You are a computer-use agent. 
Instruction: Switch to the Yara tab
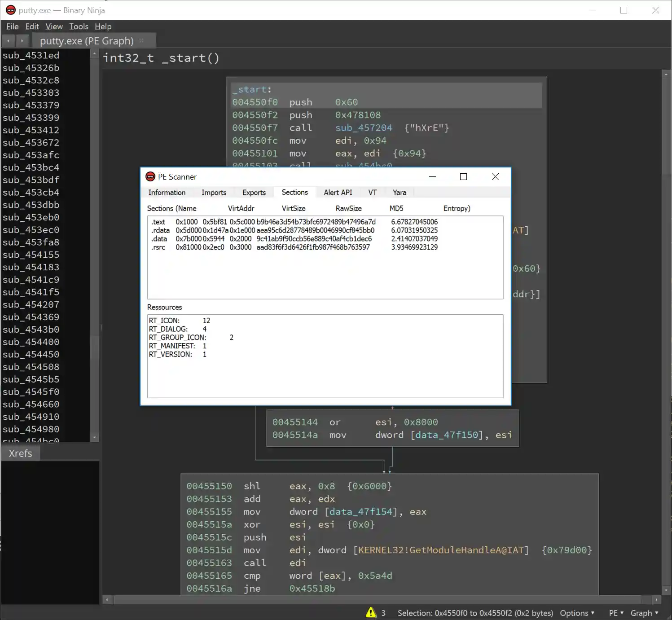(x=399, y=193)
